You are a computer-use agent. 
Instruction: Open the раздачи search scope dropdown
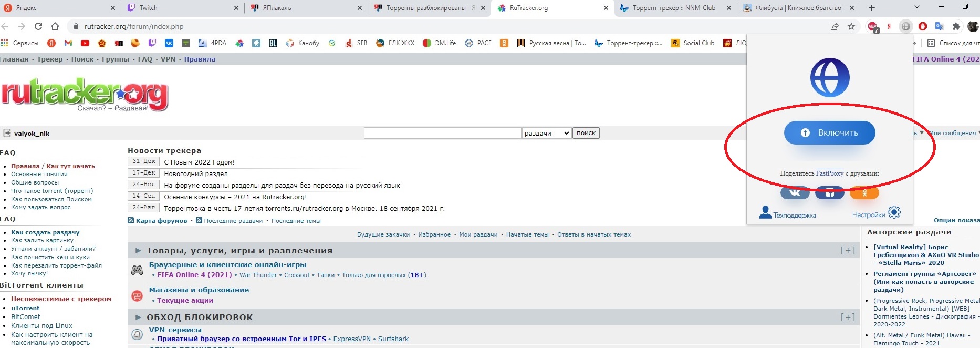click(547, 133)
